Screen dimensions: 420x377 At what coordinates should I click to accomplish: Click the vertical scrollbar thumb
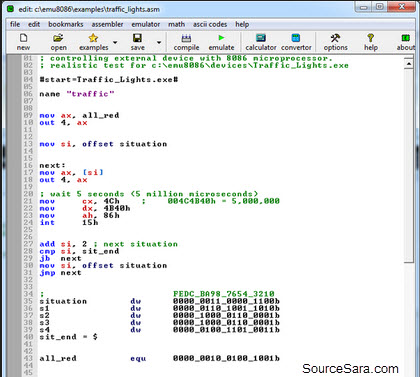409,166
